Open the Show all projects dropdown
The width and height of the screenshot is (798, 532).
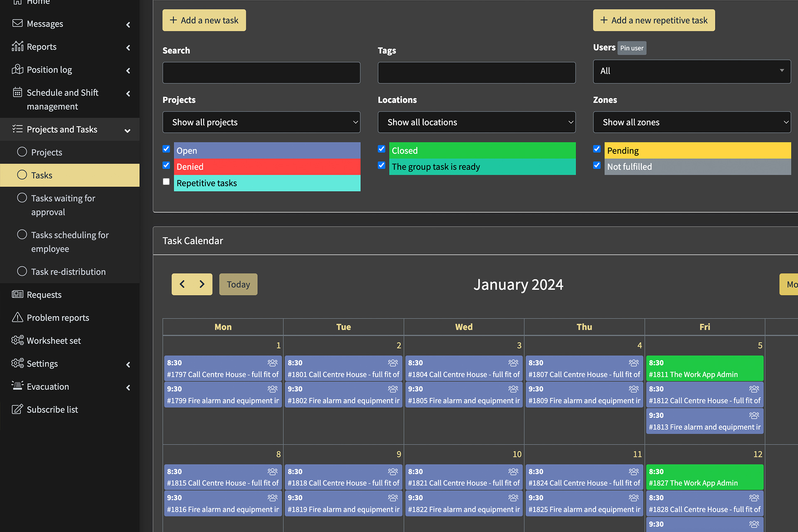(x=261, y=122)
